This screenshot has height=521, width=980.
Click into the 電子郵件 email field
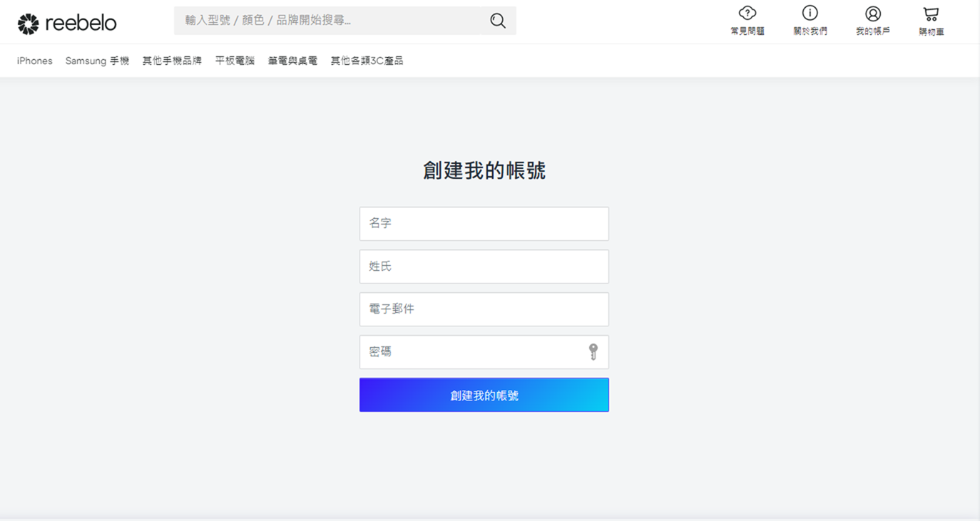pos(484,309)
